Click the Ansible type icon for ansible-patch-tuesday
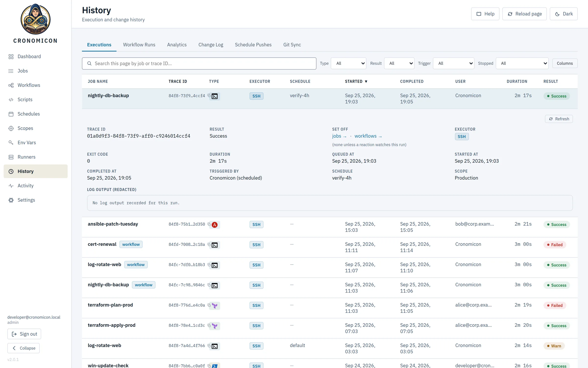This screenshot has width=588, height=368. click(215, 225)
